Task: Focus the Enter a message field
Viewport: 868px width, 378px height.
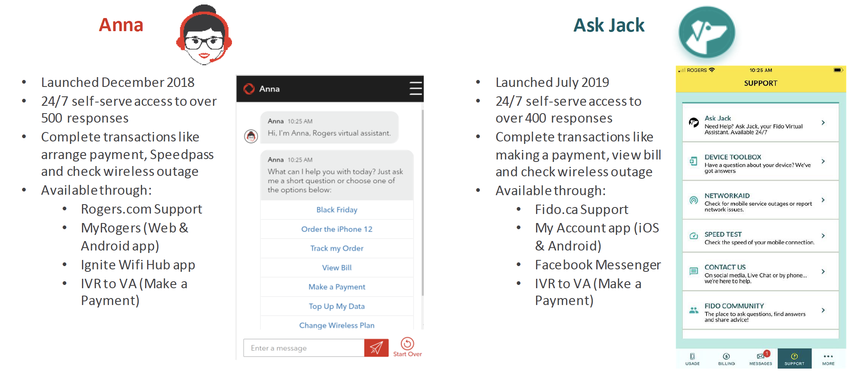Action: [304, 348]
